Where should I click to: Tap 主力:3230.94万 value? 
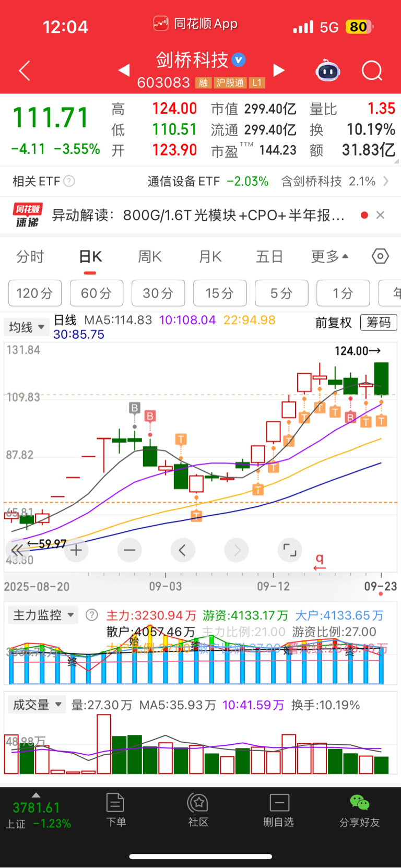[151, 615]
